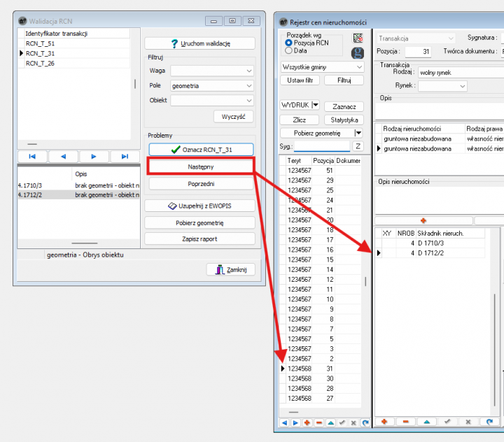Click Filtruj button in Rejestr window
504x442 pixels.
click(x=344, y=80)
